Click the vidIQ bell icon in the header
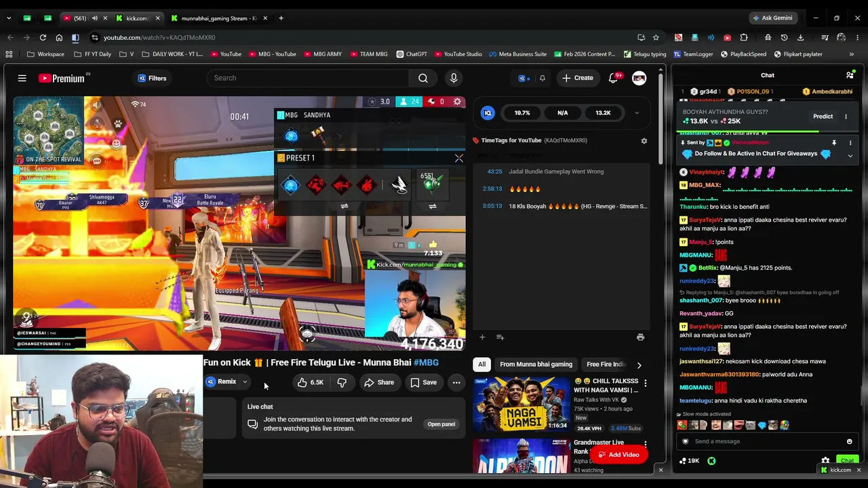Screen dimensions: 868x488 coord(542,78)
